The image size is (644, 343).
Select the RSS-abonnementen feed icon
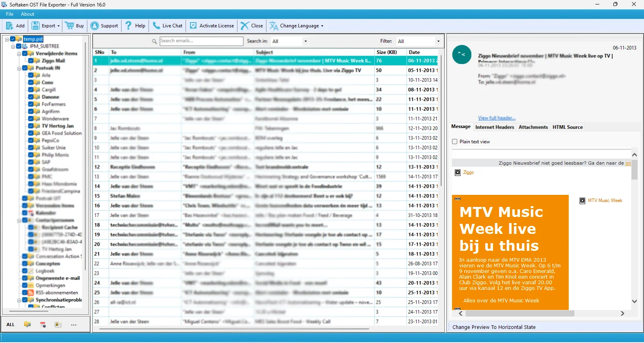click(31, 293)
